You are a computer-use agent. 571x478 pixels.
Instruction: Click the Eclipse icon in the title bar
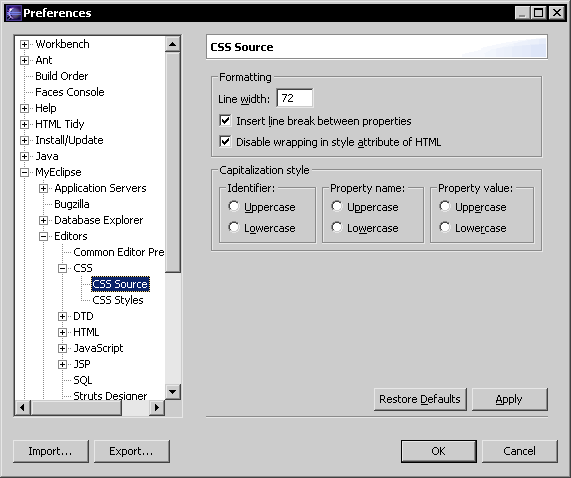tap(13, 13)
